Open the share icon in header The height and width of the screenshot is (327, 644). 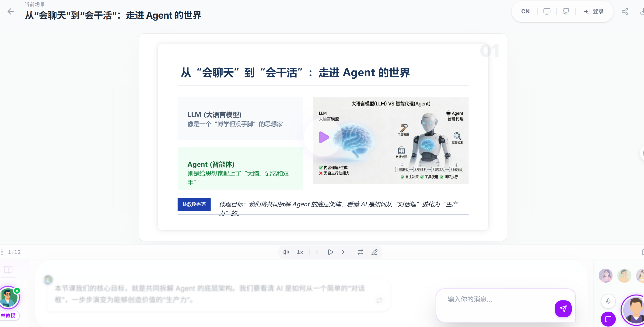tap(625, 11)
